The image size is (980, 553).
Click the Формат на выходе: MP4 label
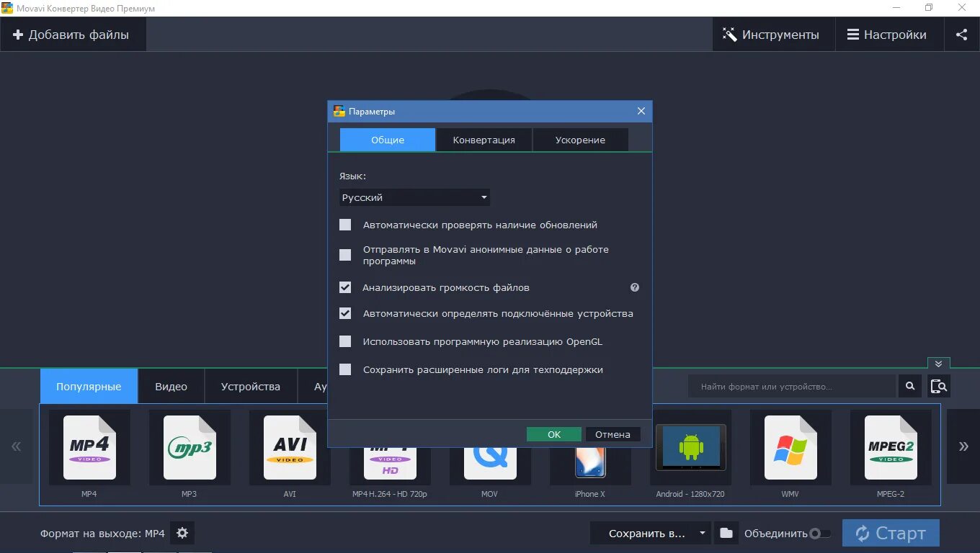click(102, 534)
